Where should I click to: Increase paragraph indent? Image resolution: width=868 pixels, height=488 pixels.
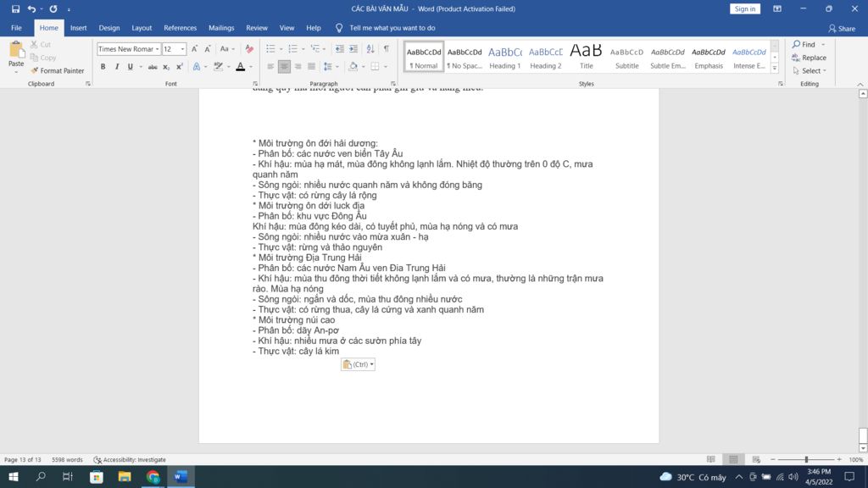[x=353, y=49]
